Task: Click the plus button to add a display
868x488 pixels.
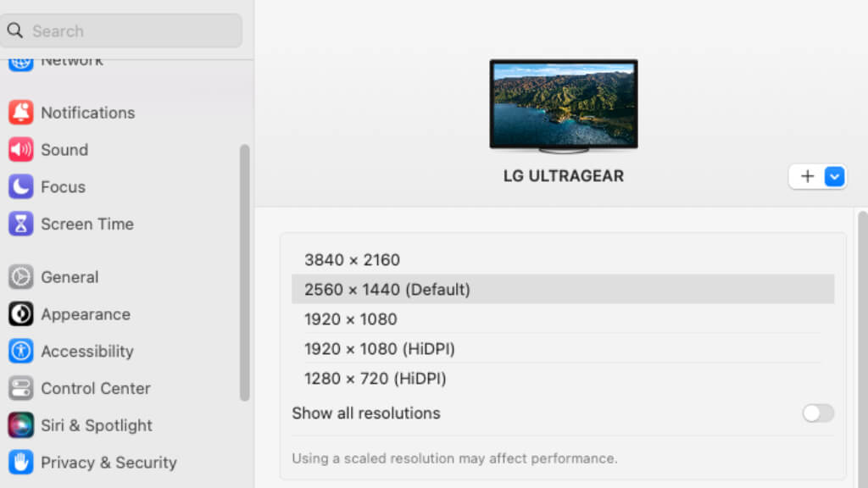Action: tap(807, 176)
